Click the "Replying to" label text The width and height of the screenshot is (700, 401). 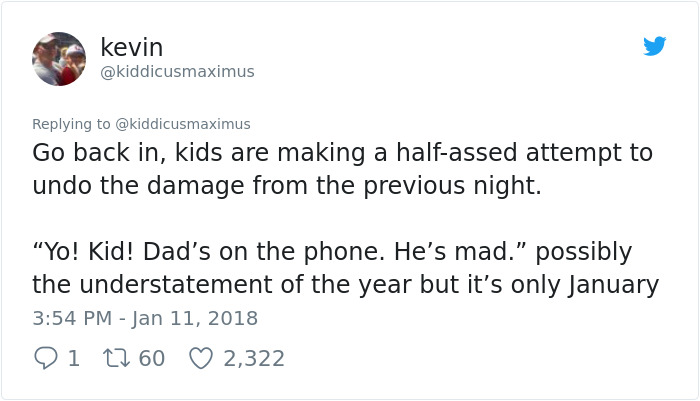click(x=71, y=124)
